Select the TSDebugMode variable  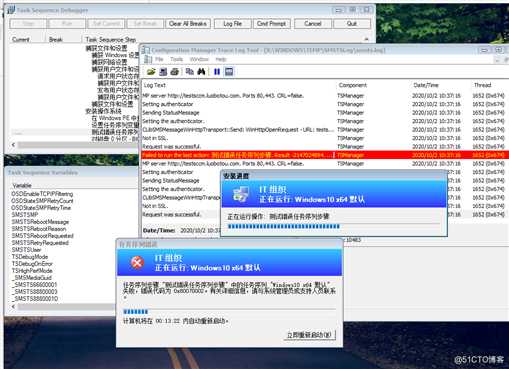[x=30, y=257]
